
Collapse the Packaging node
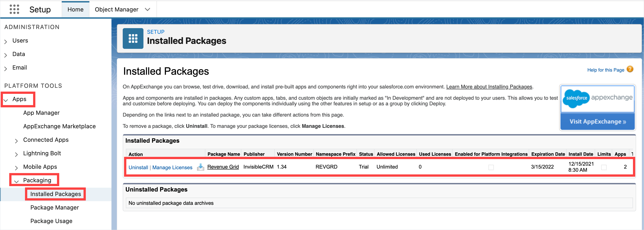pos(16,181)
